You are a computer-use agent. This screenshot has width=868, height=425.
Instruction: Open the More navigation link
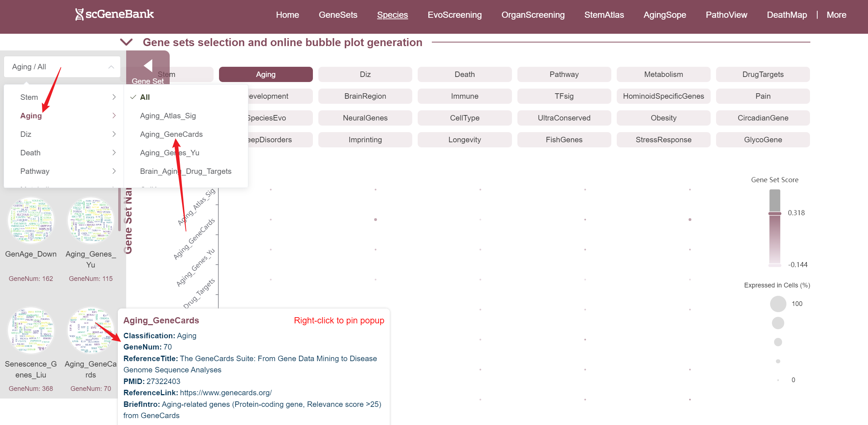(836, 15)
